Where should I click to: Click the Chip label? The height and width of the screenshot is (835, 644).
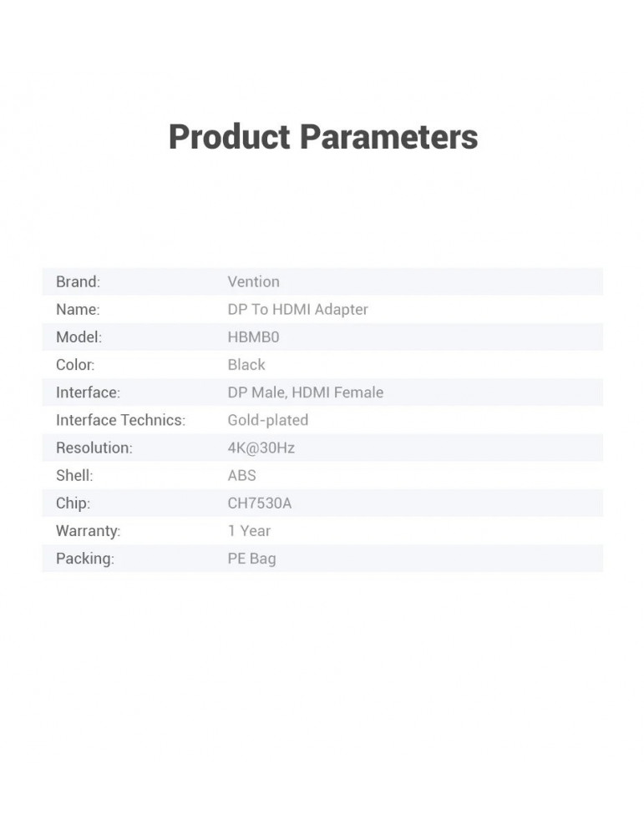click(73, 503)
